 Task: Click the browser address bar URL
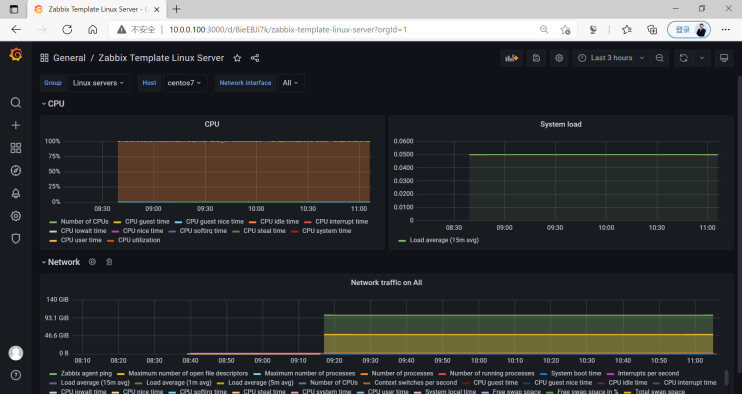pos(288,30)
